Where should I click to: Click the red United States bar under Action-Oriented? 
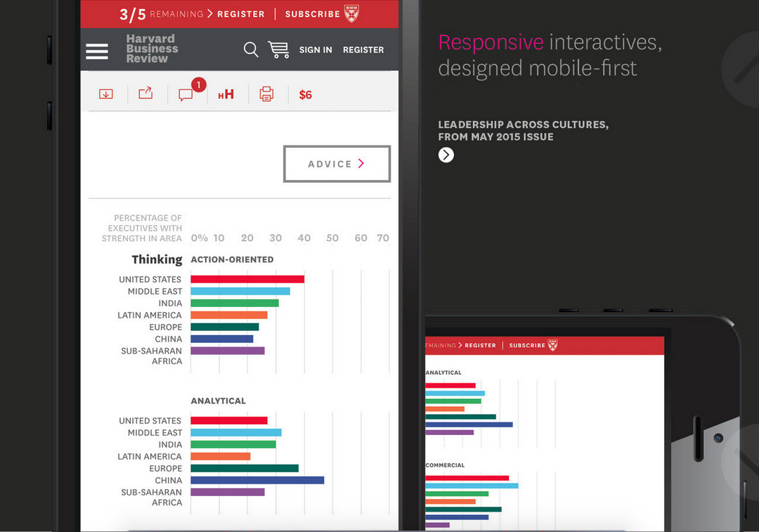coord(247,279)
